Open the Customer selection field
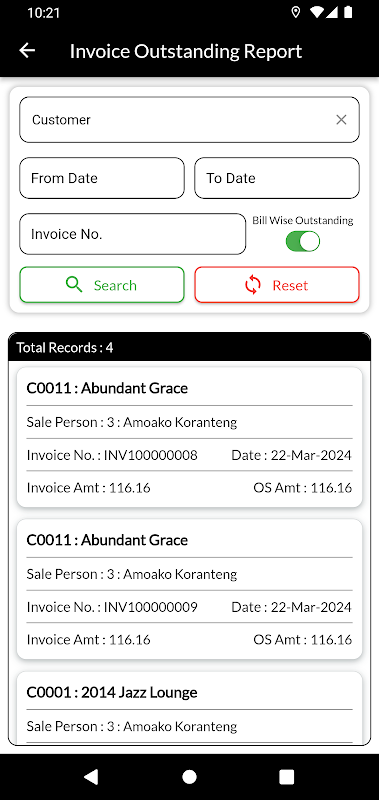Screen dimensions: 379x800 click(189, 119)
